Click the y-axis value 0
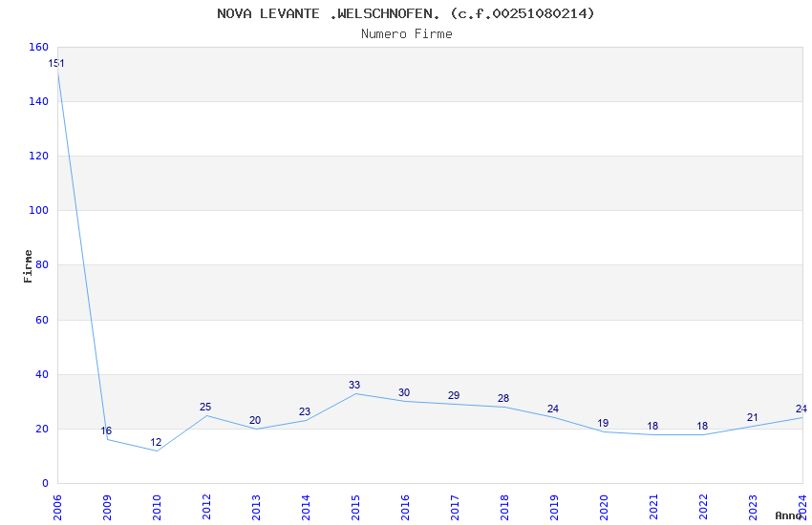This screenshot has width=812, height=525. pos(46,483)
